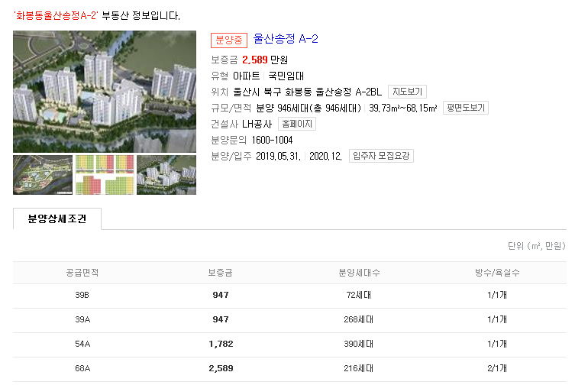
Task: Select the site plan map thumbnail
Action: coord(43,175)
